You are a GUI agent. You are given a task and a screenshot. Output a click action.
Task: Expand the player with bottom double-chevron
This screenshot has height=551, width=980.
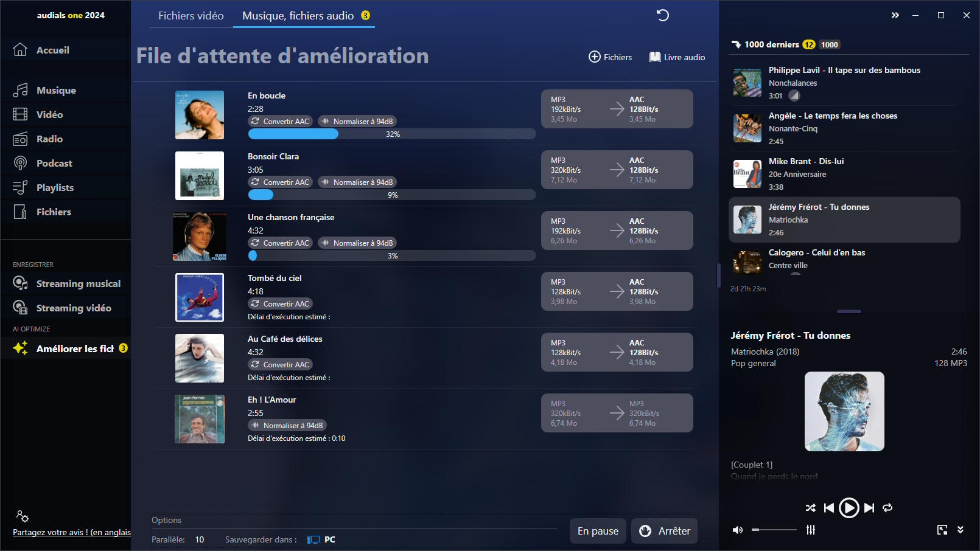[x=961, y=530]
